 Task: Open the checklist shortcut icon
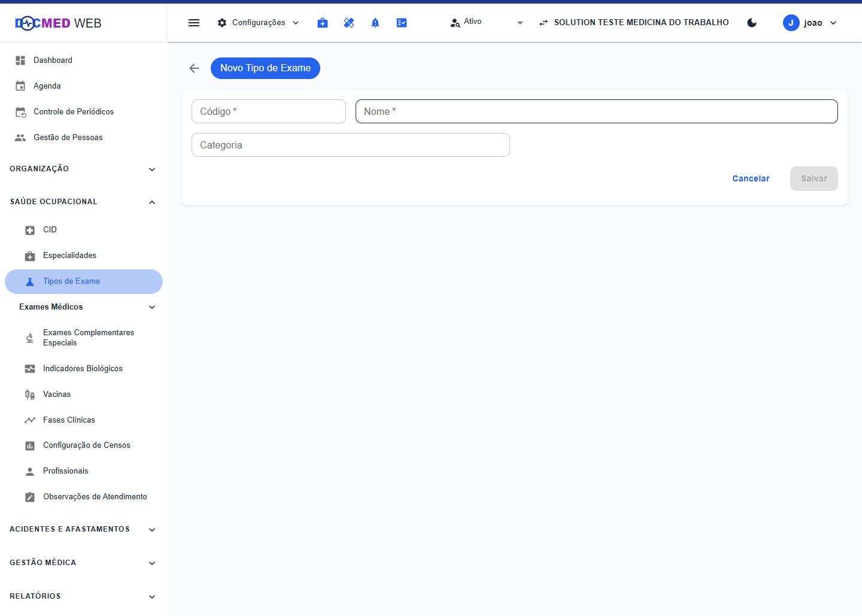coord(402,23)
